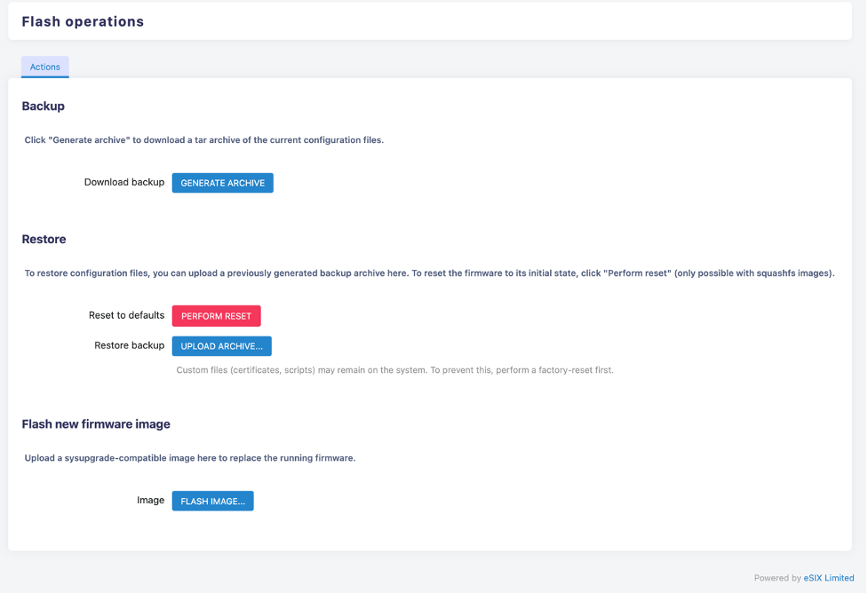Click Flash Image to upload firmware
The image size is (868, 593).
[x=212, y=500]
